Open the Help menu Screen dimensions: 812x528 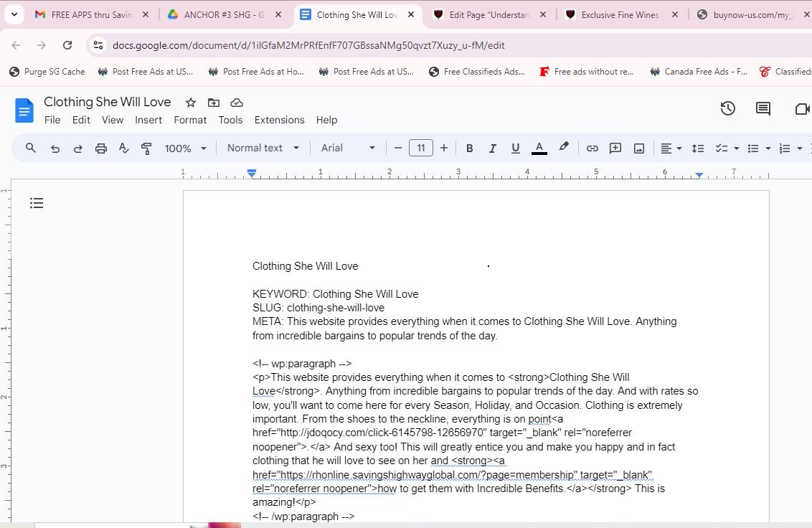(327, 120)
